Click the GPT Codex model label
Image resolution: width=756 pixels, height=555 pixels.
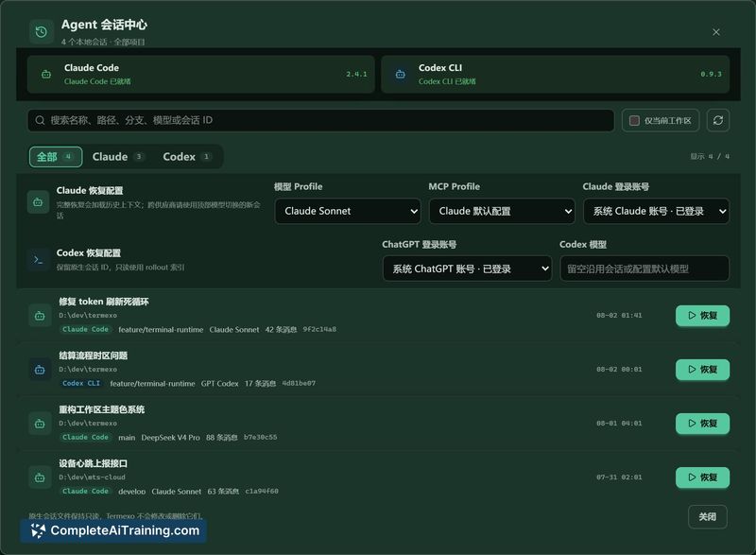click(x=219, y=383)
